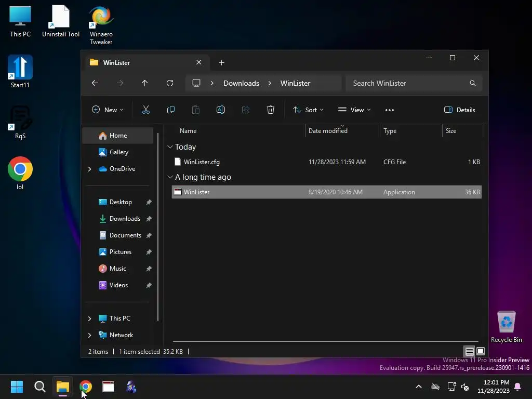This screenshot has width=532, height=399.
Task: Go back with the left arrow
Action: tap(95, 83)
